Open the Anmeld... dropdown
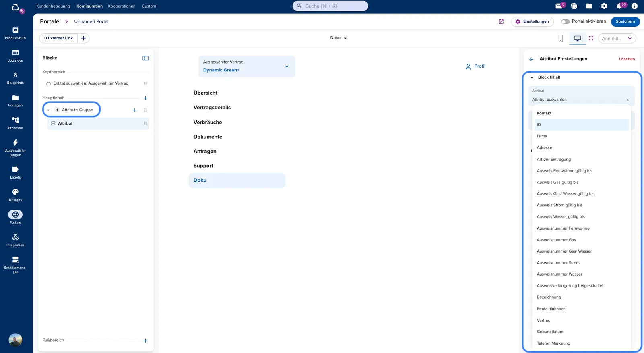The width and height of the screenshot is (644, 353). click(x=617, y=38)
